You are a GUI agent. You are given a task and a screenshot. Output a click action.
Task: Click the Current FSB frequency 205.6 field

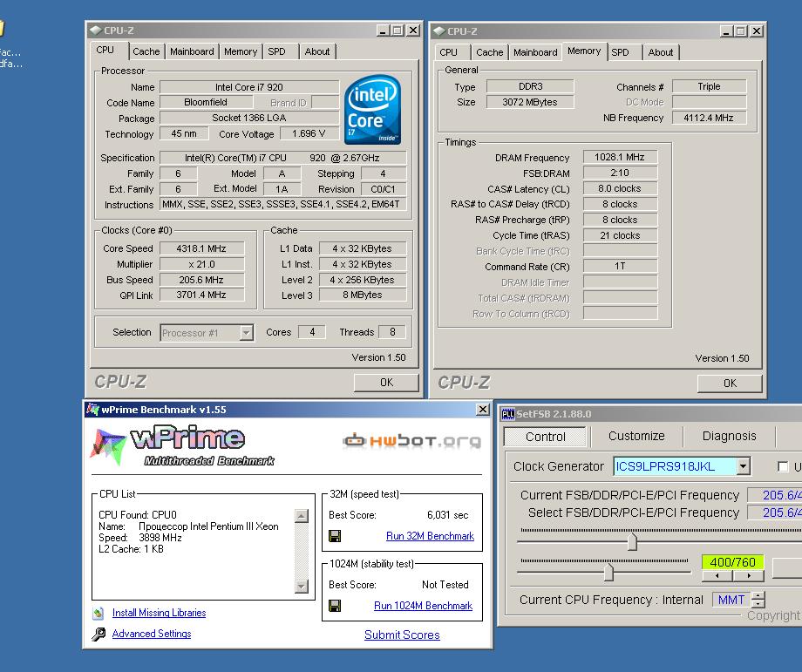click(774, 495)
